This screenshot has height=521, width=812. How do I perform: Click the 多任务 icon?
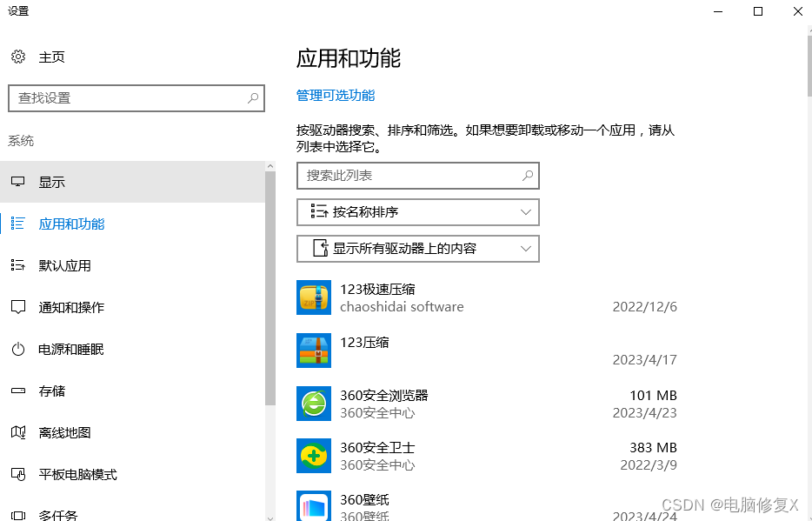pyautogui.click(x=18, y=515)
